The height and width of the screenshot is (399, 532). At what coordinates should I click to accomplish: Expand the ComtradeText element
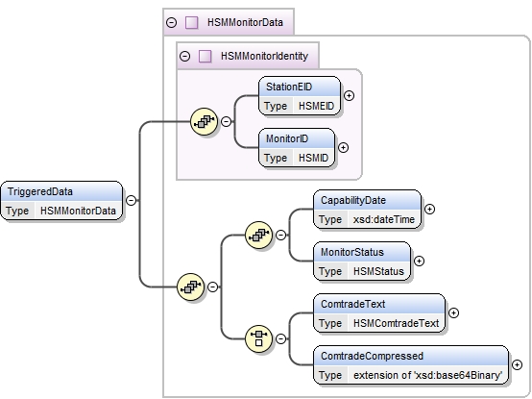coord(453,312)
